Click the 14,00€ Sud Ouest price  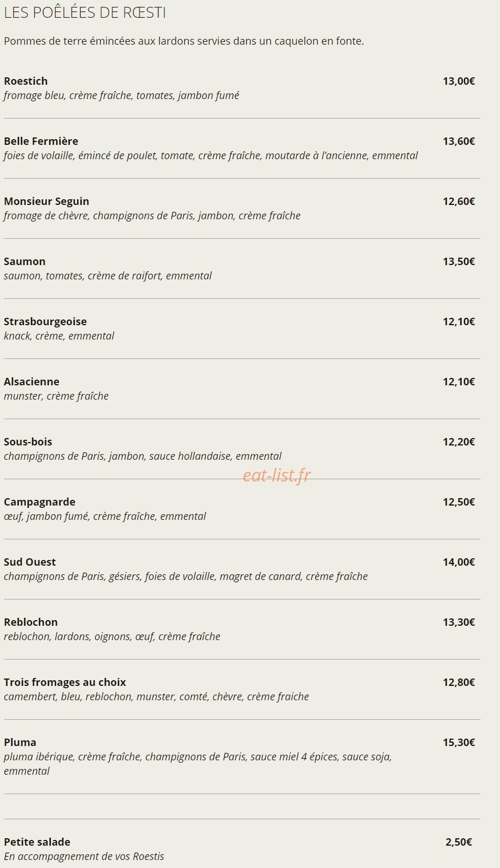pos(459,562)
